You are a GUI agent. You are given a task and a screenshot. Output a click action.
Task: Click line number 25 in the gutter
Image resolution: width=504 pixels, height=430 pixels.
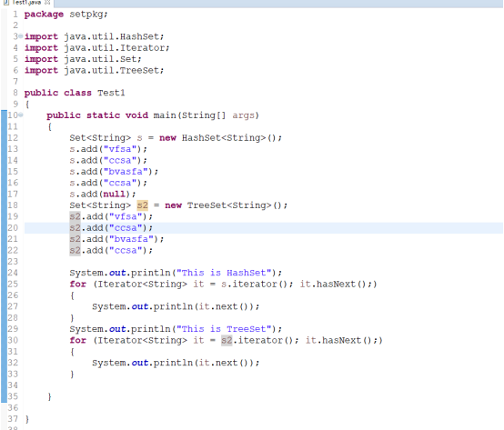[13, 284]
